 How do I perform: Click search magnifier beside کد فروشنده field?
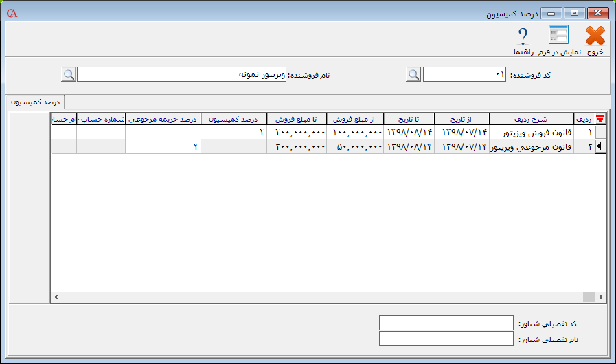coord(413,74)
